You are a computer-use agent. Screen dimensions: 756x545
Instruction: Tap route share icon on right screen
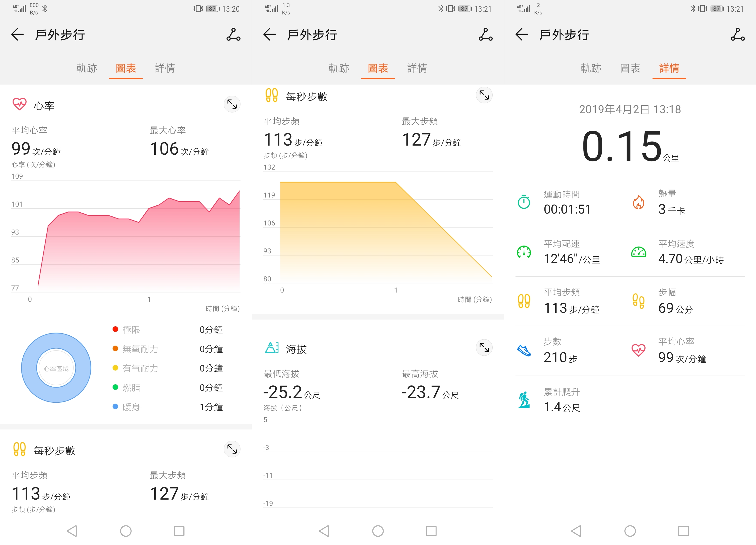coord(737,35)
